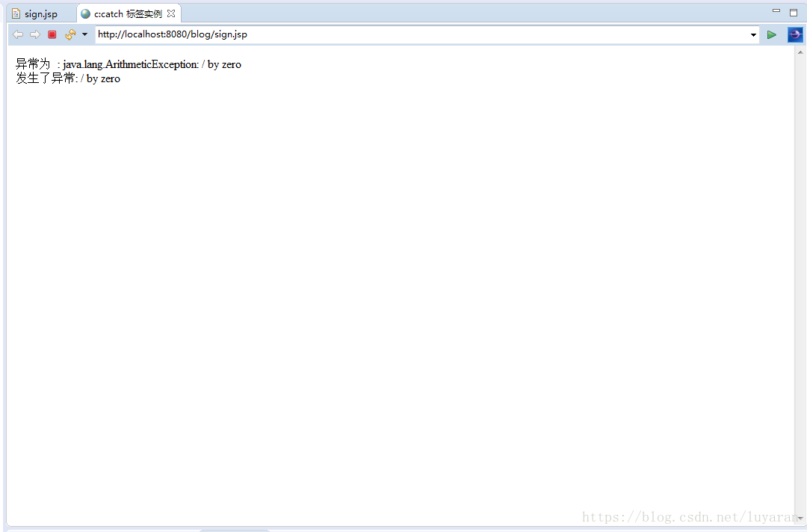Click the green Go to URL arrow
Screen dimensions: 807x532
coord(771,34)
